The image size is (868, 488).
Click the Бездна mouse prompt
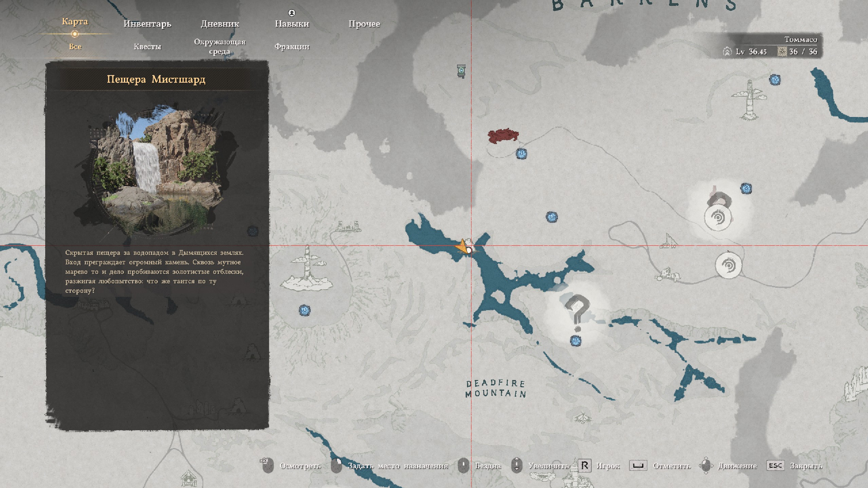(x=480, y=465)
